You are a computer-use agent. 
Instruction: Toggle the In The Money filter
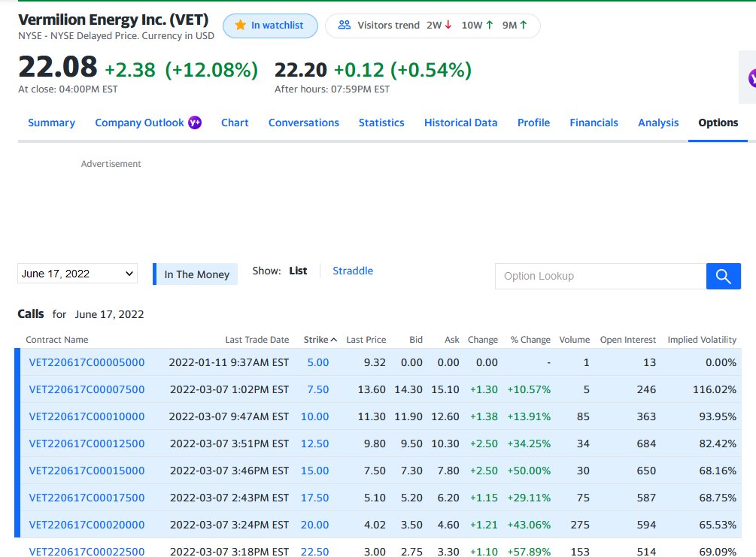(x=196, y=274)
